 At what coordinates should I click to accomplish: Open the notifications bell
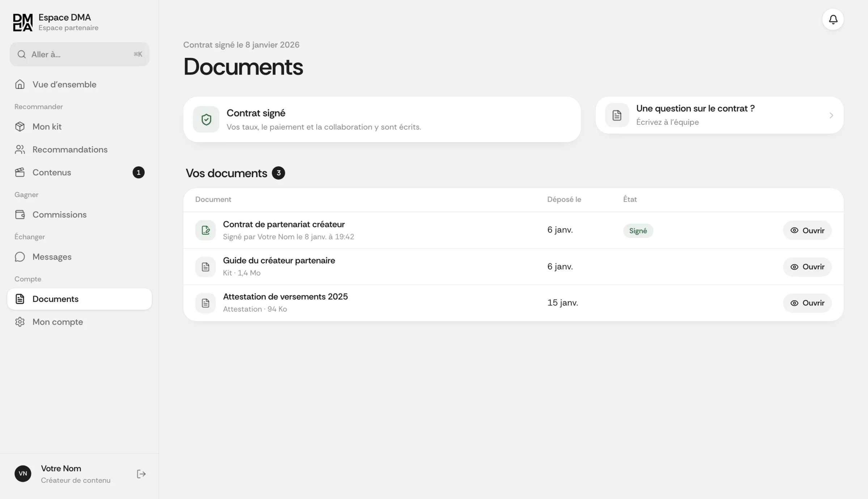tap(833, 20)
